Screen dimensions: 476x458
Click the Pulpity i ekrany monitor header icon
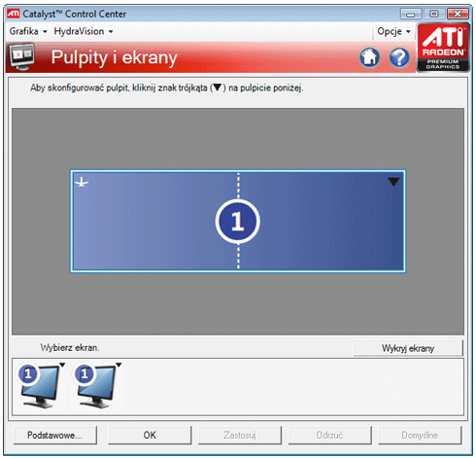[21, 56]
